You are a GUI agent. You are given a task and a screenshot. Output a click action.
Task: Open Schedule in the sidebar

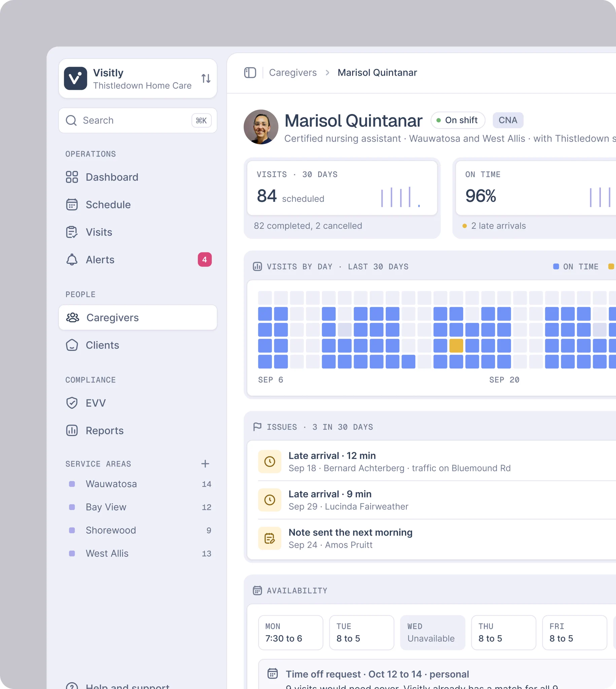(x=138, y=205)
